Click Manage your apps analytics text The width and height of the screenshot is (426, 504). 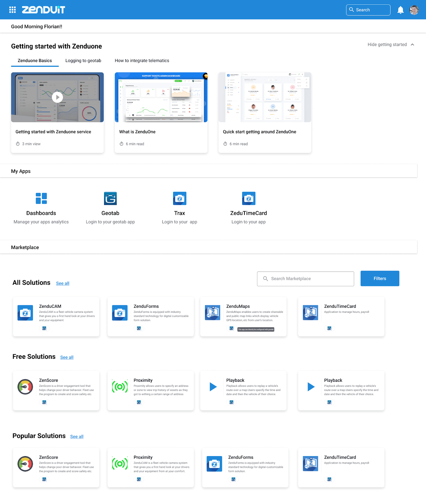(x=41, y=222)
